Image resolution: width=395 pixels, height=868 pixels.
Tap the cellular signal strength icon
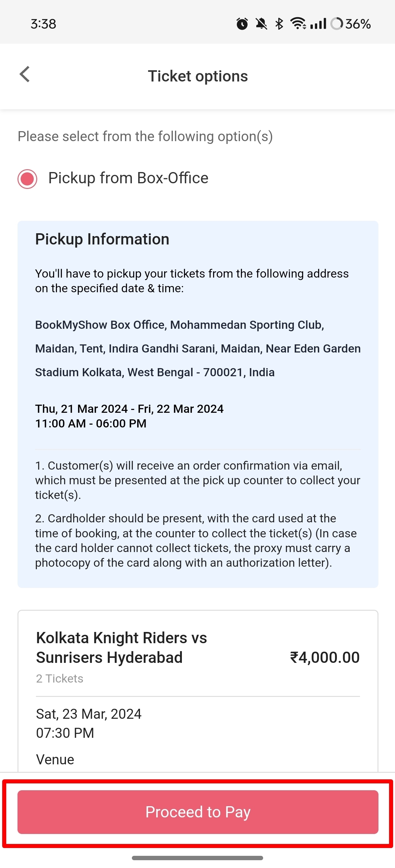tap(317, 24)
